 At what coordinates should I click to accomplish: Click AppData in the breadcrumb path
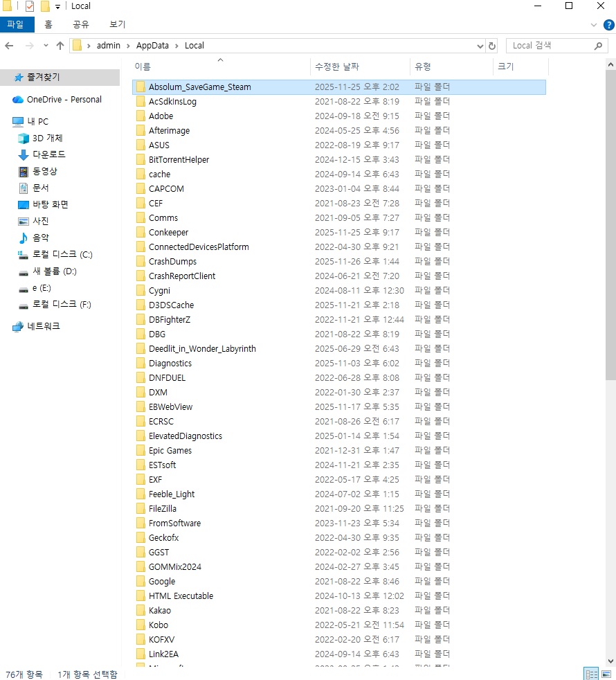point(152,46)
